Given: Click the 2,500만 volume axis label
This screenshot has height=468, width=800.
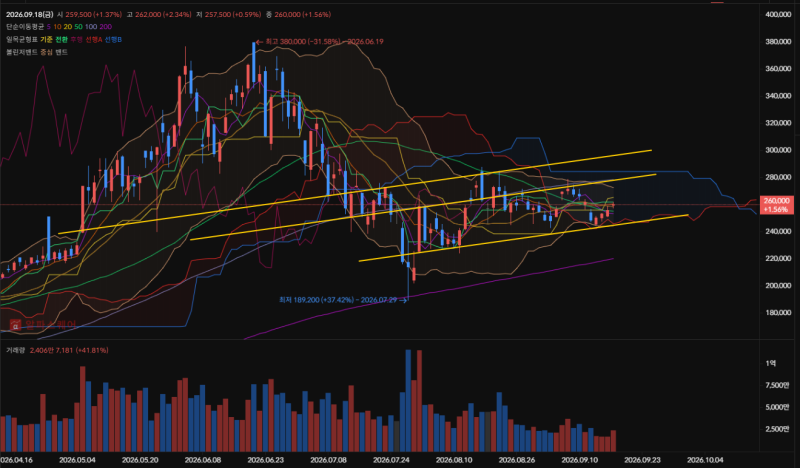Looking at the screenshot, I should tap(777, 429).
